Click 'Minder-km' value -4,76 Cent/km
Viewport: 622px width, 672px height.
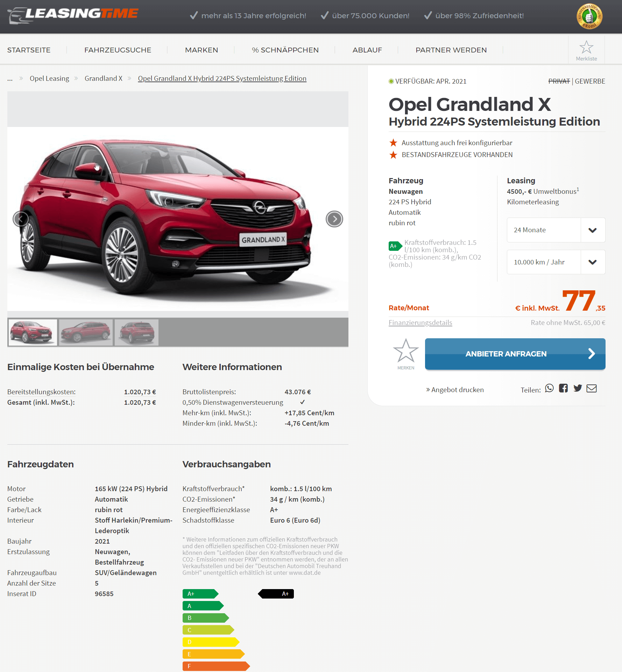(x=307, y=423)
